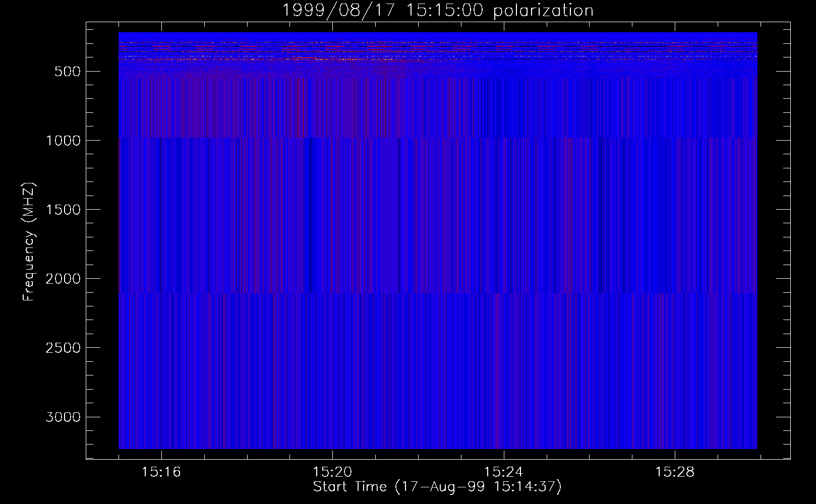This screenshot has width=816, height=504.
Task: Click the 2000 frequency tick label
Action: 63,279
